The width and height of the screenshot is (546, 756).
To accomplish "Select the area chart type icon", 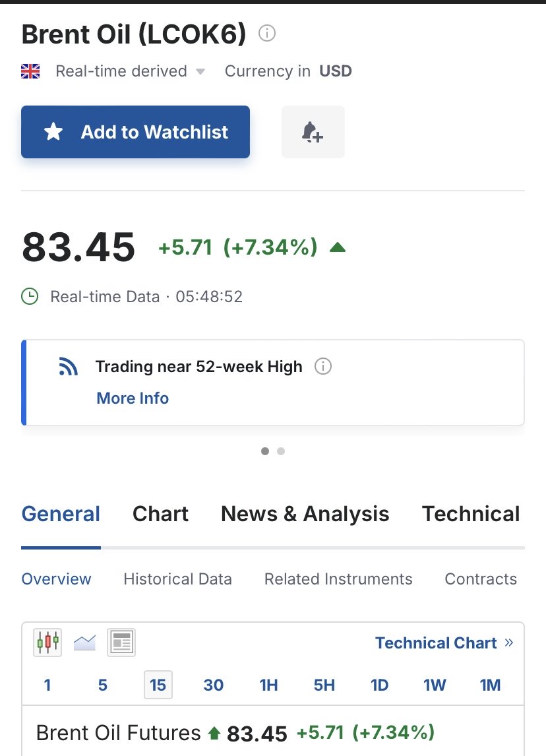I will click(x=84, y=643).
